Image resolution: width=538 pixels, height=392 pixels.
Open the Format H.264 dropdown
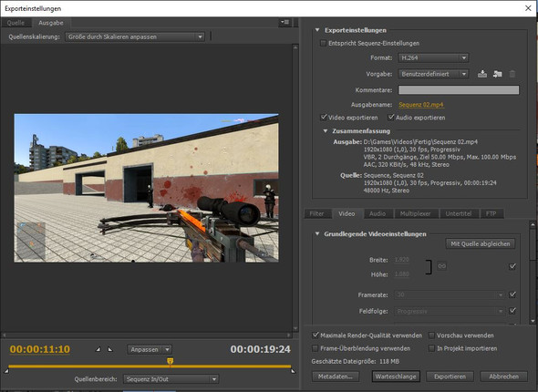[x=433, y=57]
